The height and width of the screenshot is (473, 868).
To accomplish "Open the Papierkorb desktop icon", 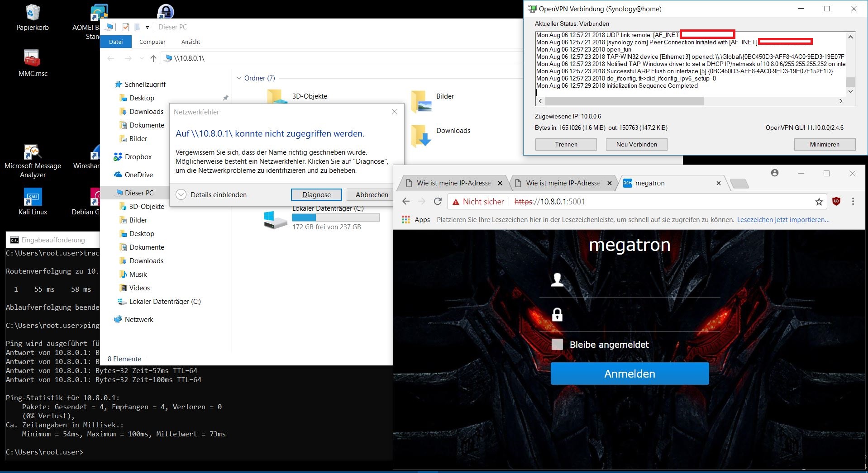I will pos(33,18).
